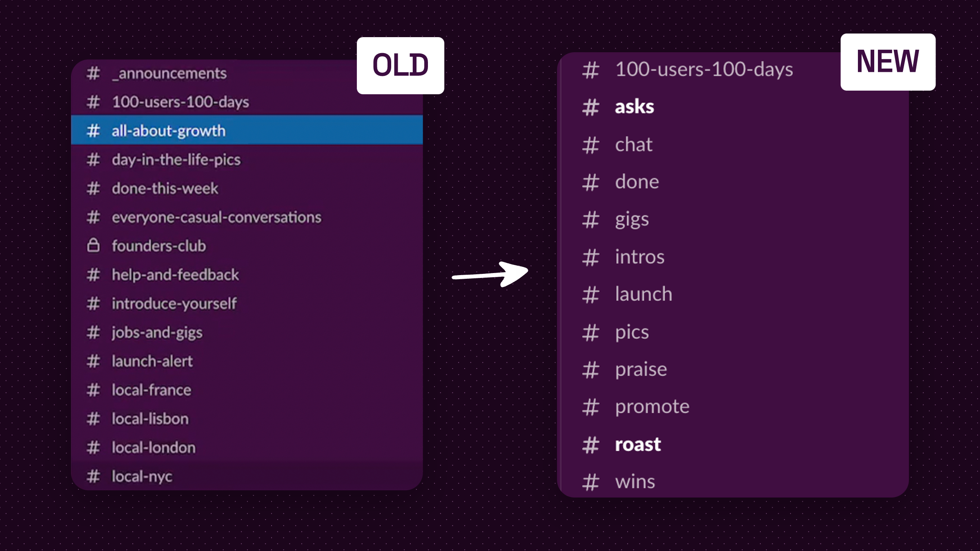Click the hash icon beside asks
Screen dimensions: 980x551
coord(590,107)
